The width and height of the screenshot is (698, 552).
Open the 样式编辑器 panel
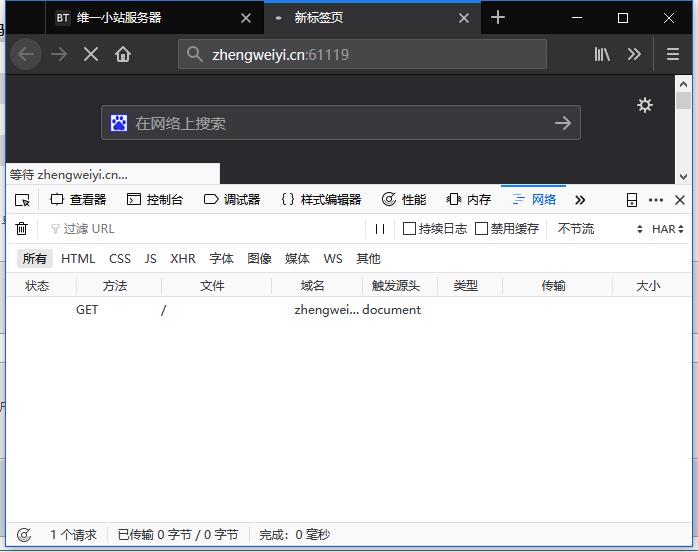point(321,200)
